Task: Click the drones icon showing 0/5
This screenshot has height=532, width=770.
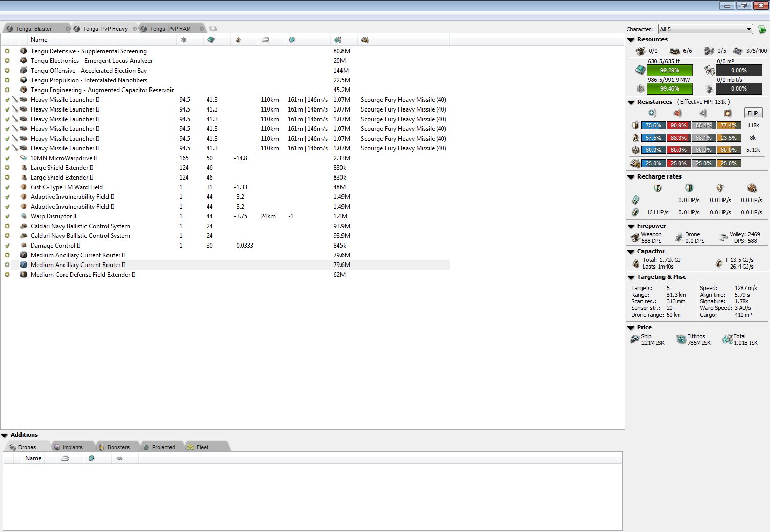Action: [709, 51]
